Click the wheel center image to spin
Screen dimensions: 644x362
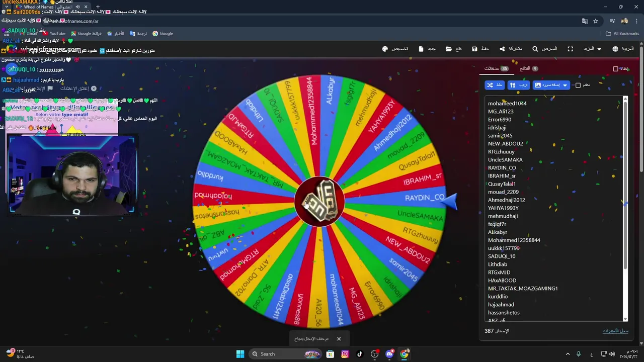319,201
